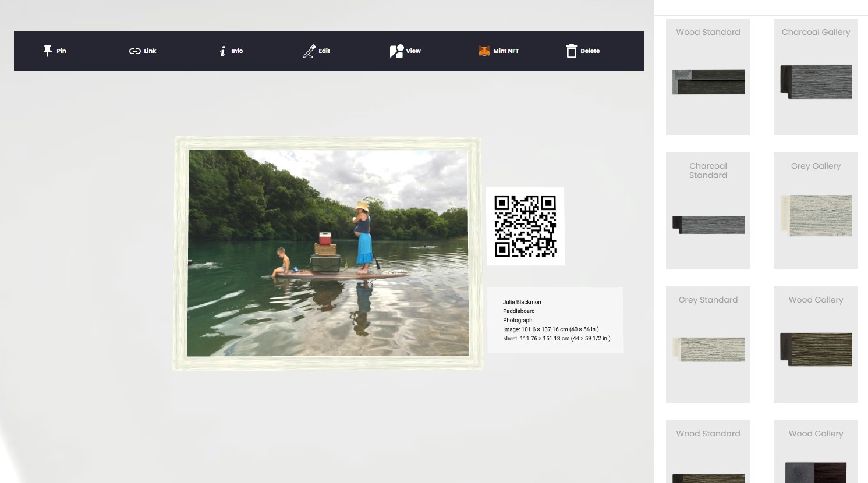The height and width of the screenshot is (483, 868).
Task: Click the Mint NFT label
Action: tap(506, 51)
